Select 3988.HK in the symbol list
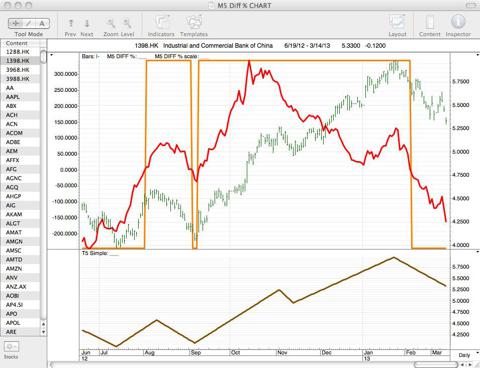Image resolution: width=480 pixels, height=368 pixels. point(21,79)
